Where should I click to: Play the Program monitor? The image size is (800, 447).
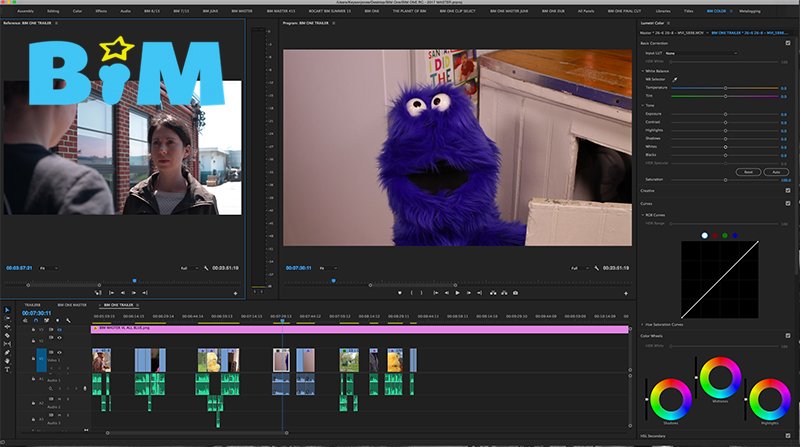457,293
